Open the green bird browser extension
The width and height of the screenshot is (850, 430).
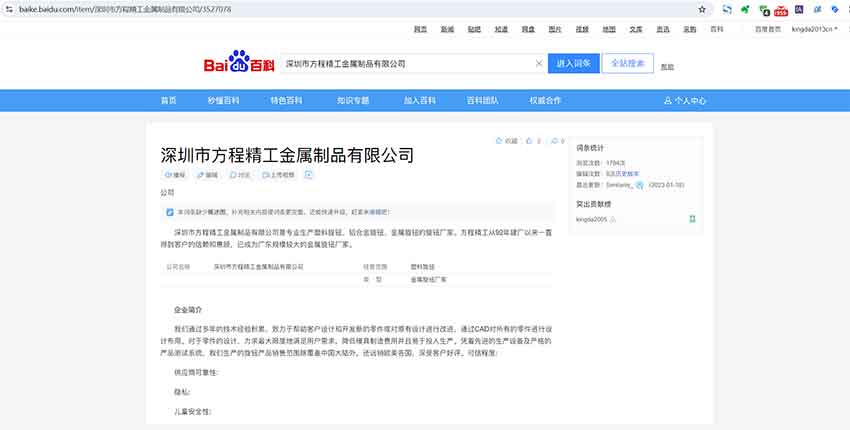(x=745, y=9)
